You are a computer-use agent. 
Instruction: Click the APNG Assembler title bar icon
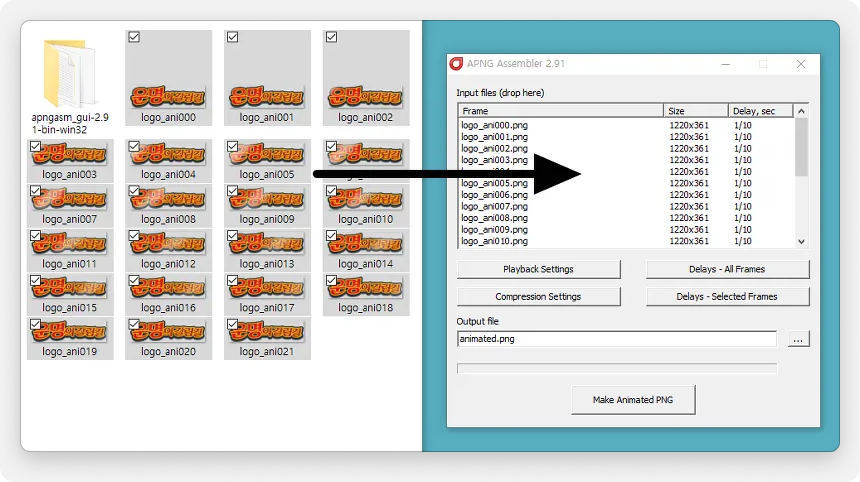(x=456, y=64)
